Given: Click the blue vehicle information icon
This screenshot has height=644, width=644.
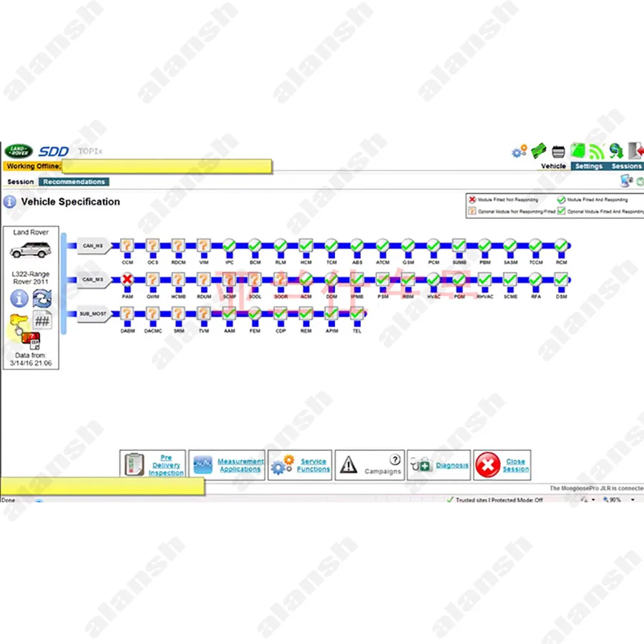Looking at the screenshot, I should [19, 298].
